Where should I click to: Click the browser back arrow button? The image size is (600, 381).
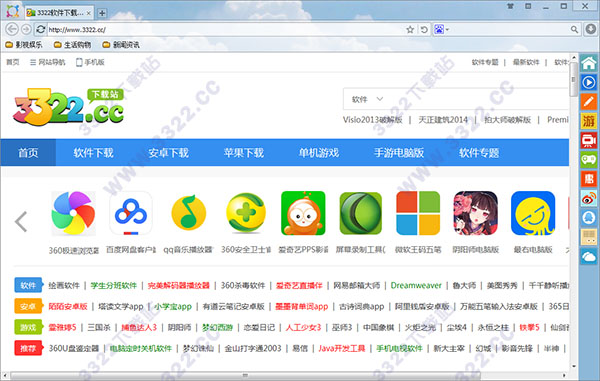[12, 29]
